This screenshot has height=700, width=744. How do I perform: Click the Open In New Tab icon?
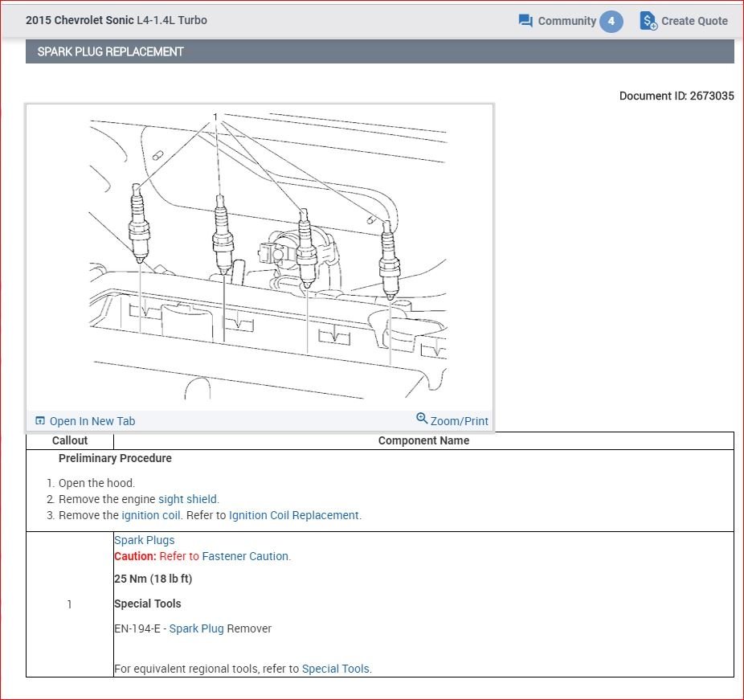(x=40, y=420)
